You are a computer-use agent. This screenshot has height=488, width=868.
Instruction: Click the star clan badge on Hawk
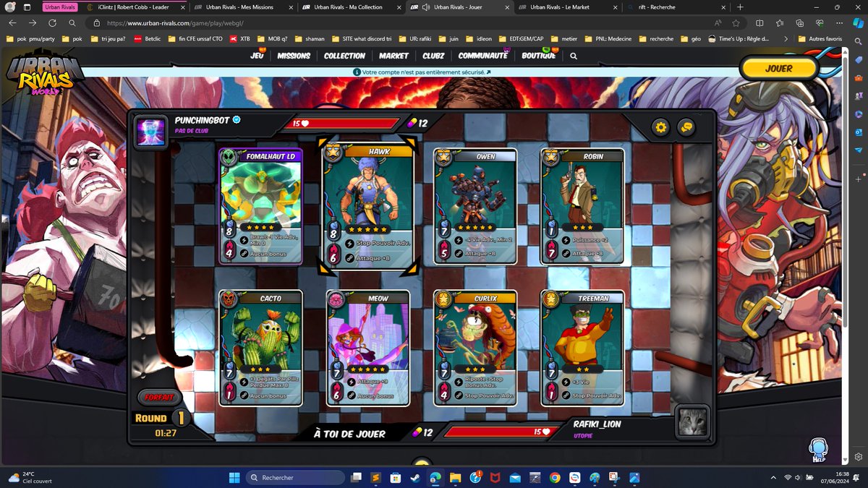[333, 153]
